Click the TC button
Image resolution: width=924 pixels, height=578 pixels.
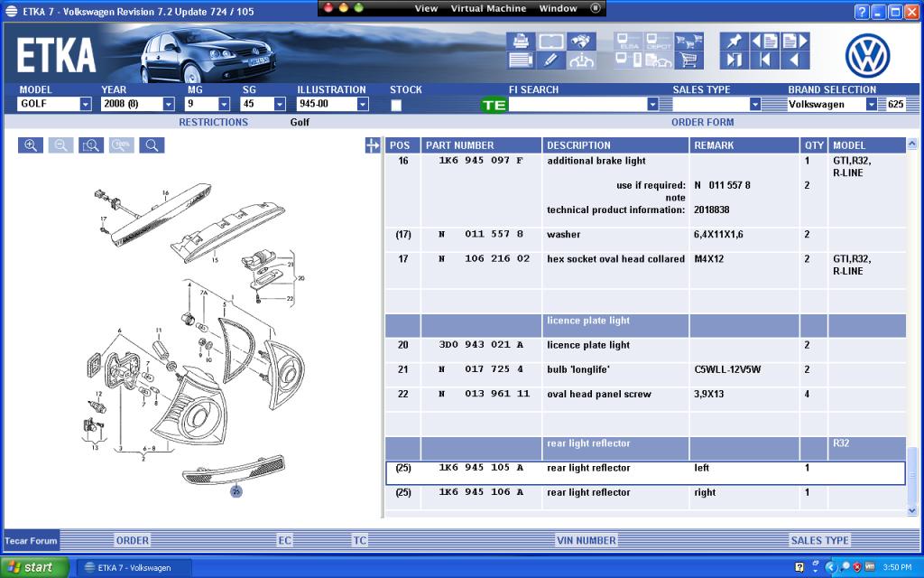(x=359, y=540)
